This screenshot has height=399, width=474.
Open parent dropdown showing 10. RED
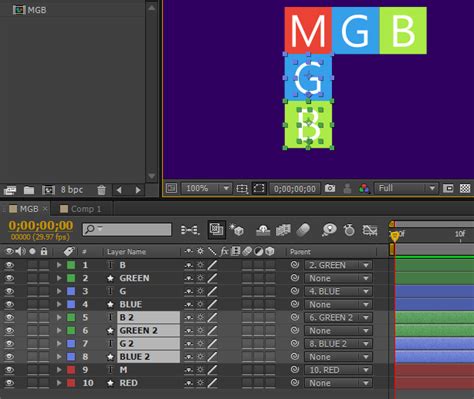pos(338,370)
